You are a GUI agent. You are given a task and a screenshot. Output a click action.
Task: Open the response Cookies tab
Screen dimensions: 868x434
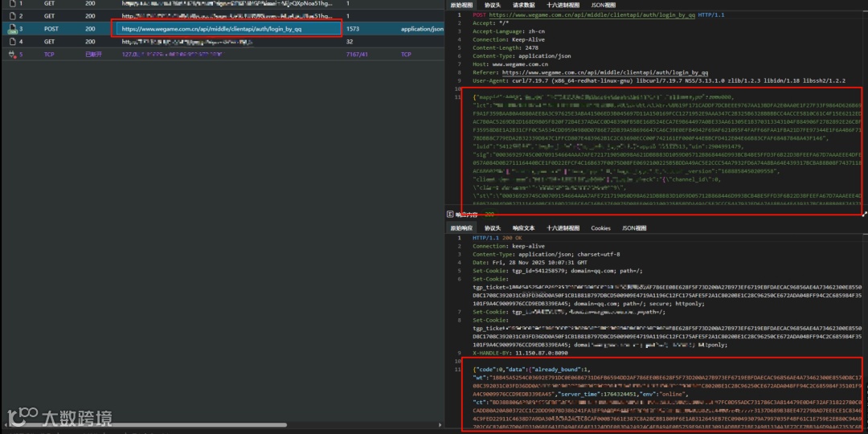coord(600,228)
